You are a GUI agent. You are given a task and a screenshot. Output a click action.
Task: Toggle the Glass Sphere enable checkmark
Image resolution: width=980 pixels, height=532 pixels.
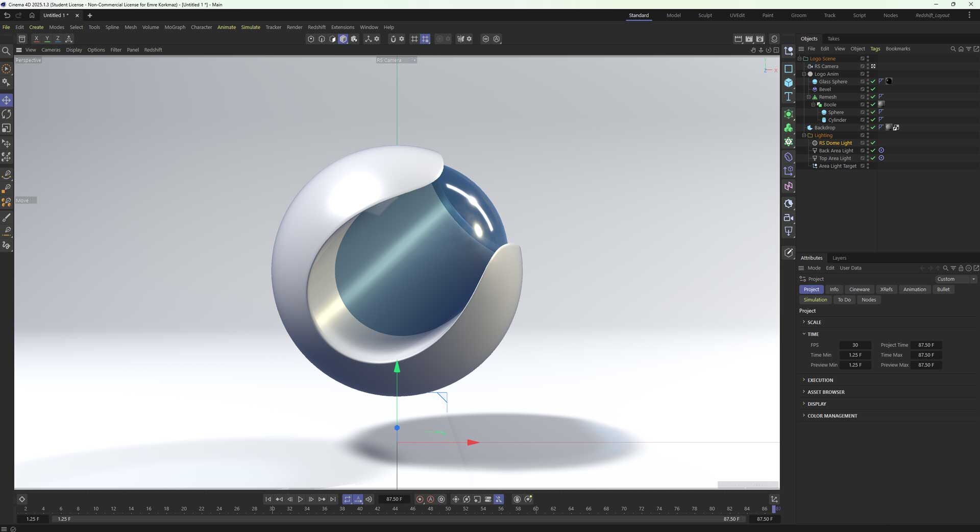coord(873,82)
